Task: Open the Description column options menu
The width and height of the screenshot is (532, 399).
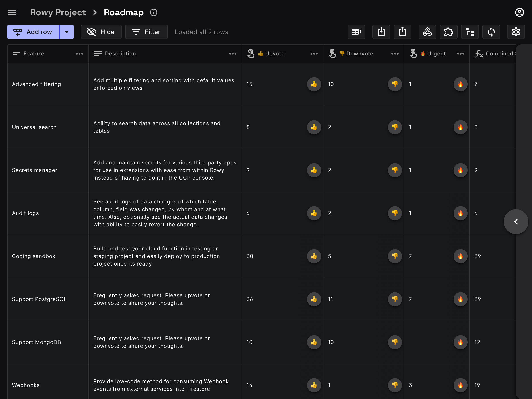Action: 233,54
